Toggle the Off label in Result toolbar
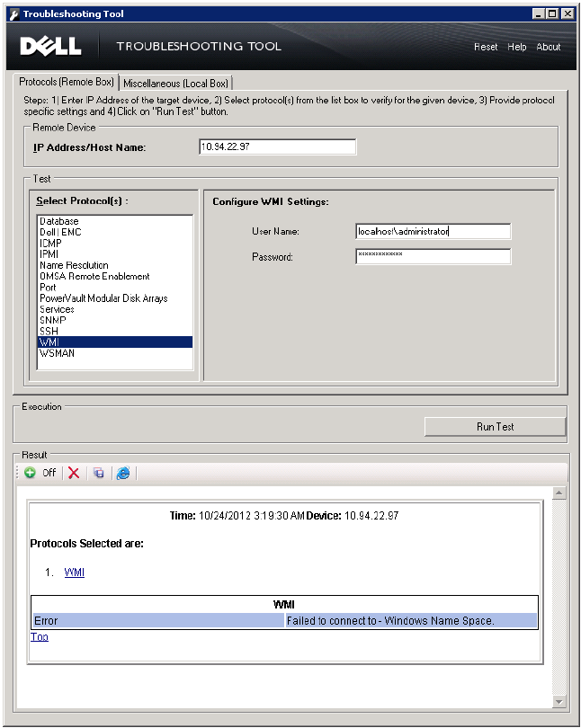Viewport: 581px width, 728px height. point(49,473)
